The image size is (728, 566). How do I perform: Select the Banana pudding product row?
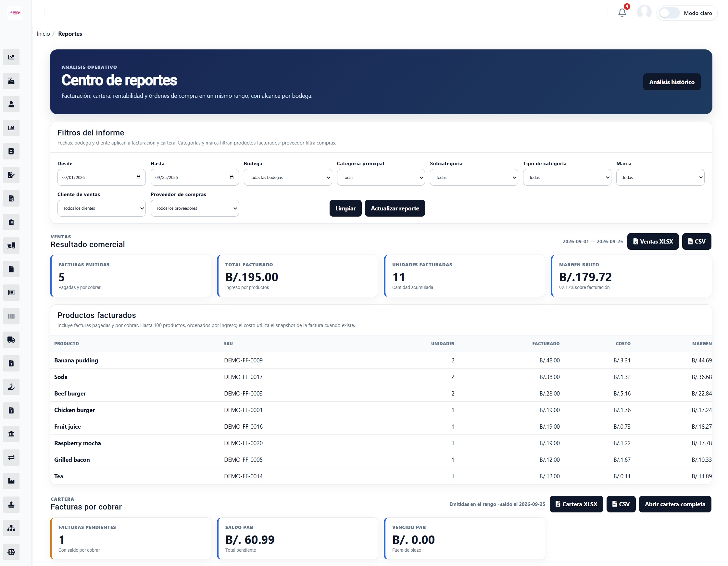click(x=381, y=360)
